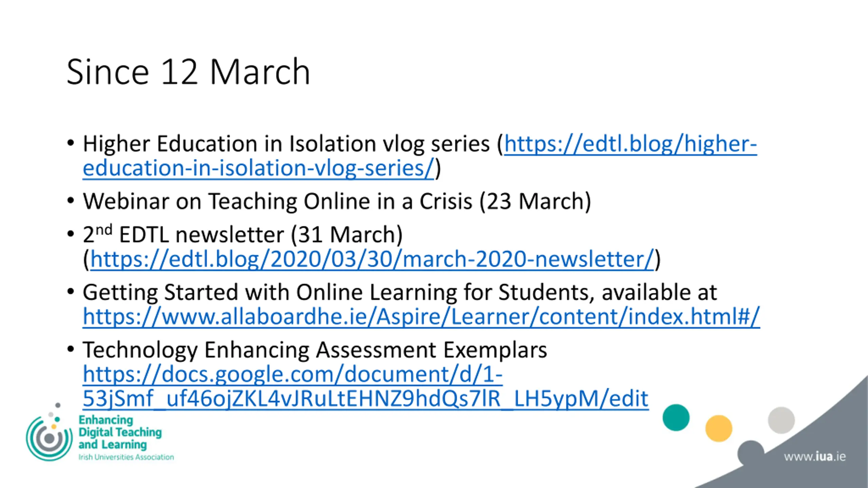Click the Technology Enhancing Assessment Exemplars text

tap(315, 350)
